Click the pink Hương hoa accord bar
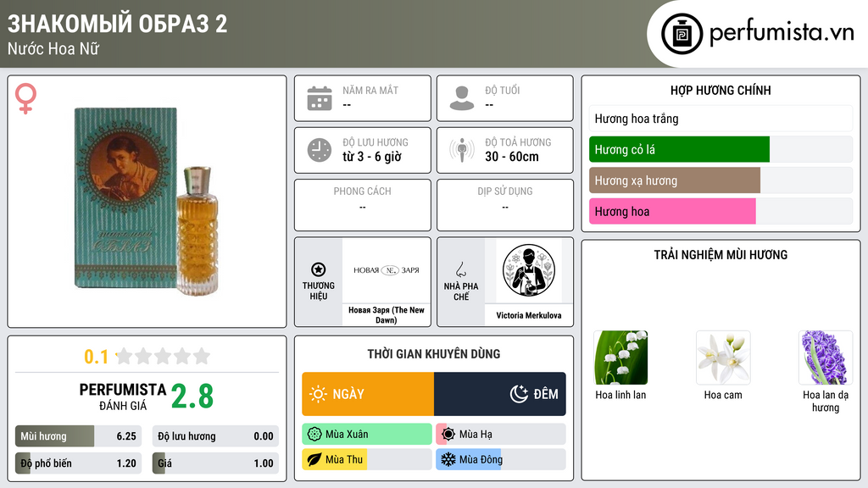Viewport: 868px width, 488px height. click(721, 211)
